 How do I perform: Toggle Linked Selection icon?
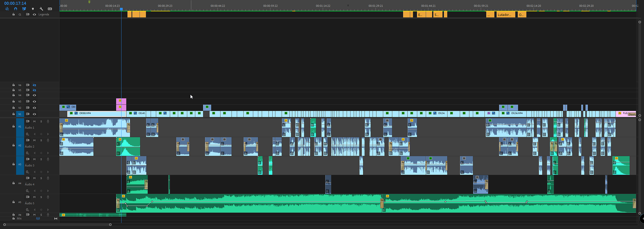coord(24,9)
